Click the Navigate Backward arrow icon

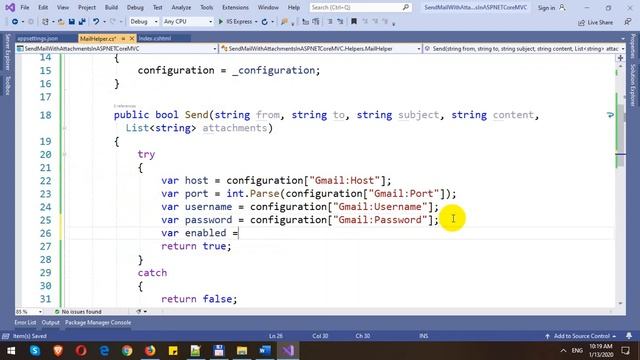tap(15, 22)
